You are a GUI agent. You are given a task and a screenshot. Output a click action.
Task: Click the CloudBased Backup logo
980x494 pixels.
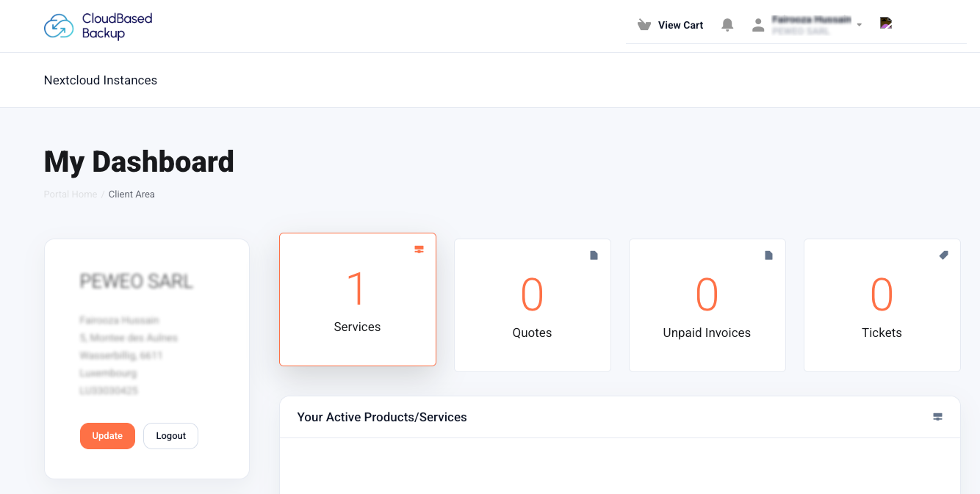pyautogui.click(x=98, y=26)
